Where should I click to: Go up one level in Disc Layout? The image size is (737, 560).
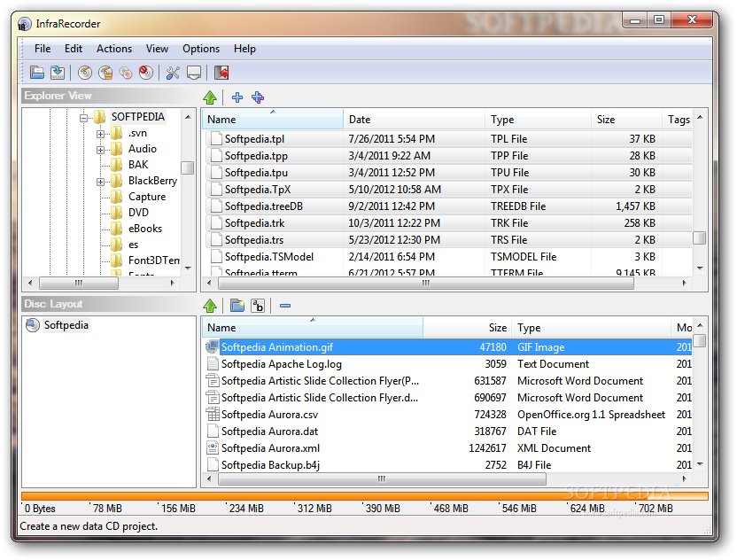tap(210, 306)
